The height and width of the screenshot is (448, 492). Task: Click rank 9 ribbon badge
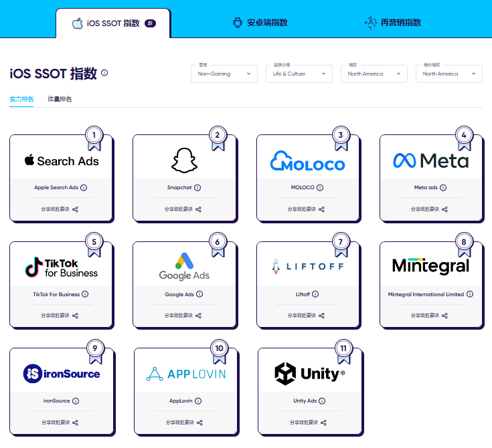[x=95, y=352]
